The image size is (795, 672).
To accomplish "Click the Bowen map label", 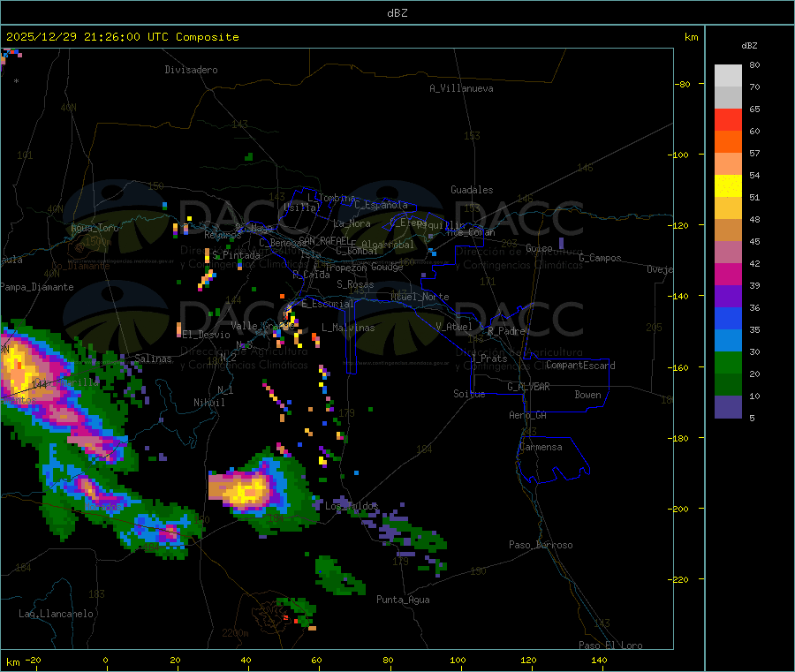I will click(x=587, y=395).
